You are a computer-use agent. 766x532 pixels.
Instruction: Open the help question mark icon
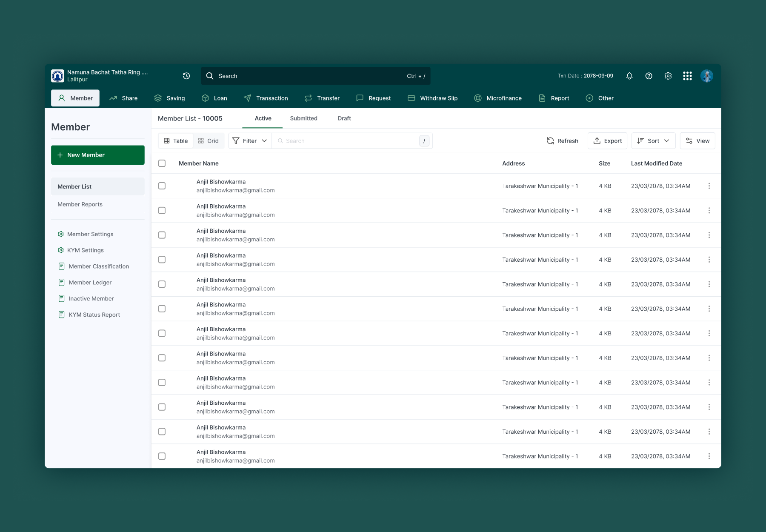coord(649,76)
